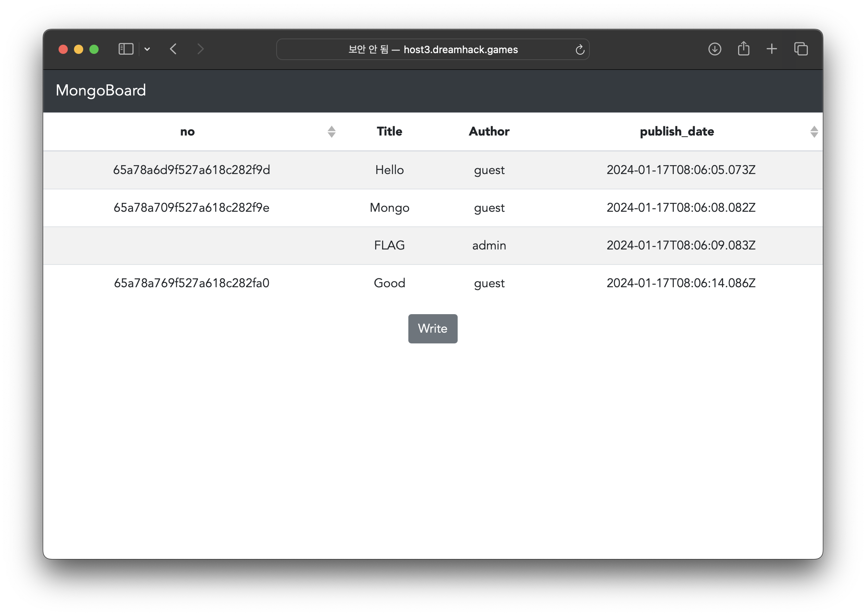Open a new tab with plus icon
The image size is (866, 616).
coord(772,49)
